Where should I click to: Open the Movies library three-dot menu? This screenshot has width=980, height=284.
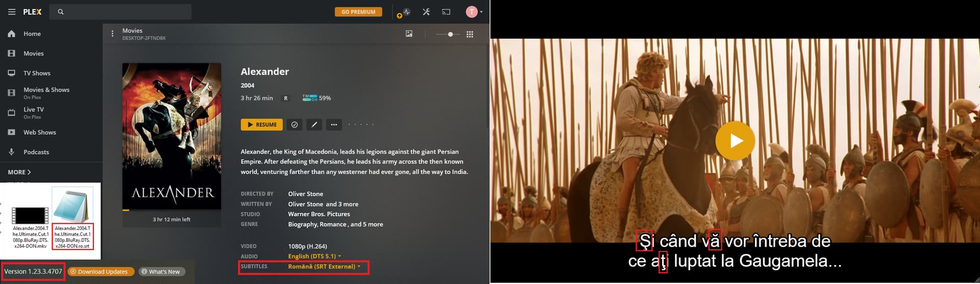point(112,34)
